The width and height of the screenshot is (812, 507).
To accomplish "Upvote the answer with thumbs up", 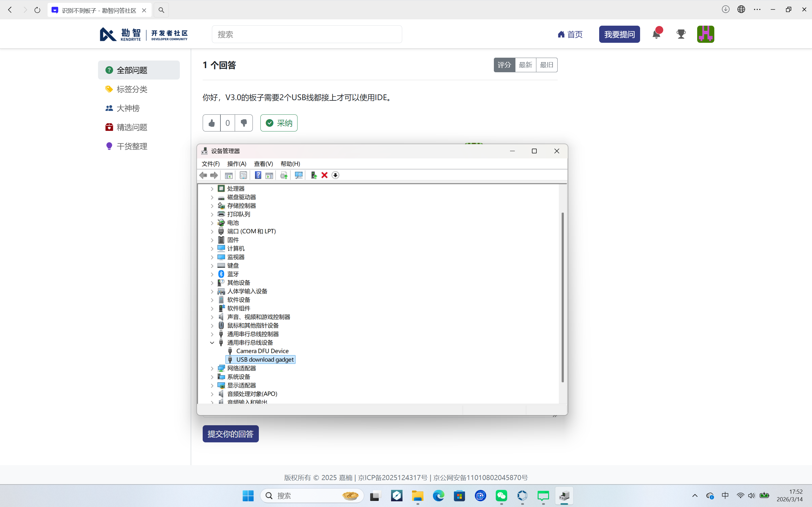I will click(x=211, y=123).
